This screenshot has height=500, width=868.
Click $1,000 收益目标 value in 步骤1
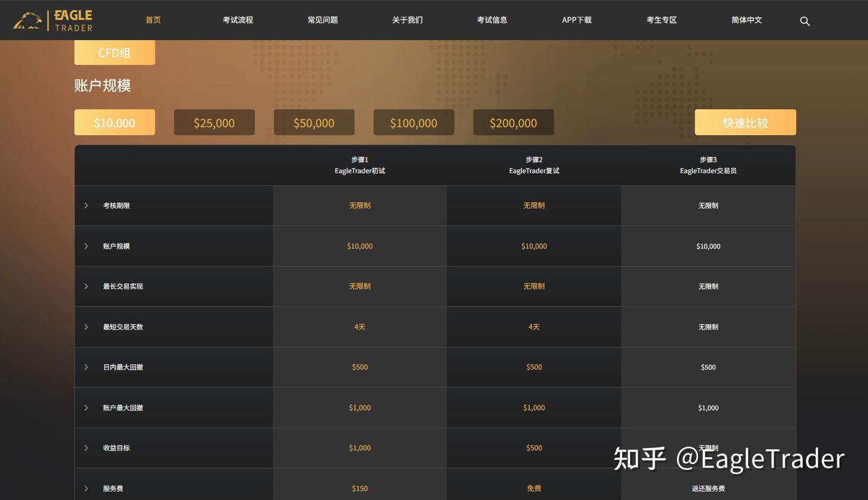click(360, 448)
